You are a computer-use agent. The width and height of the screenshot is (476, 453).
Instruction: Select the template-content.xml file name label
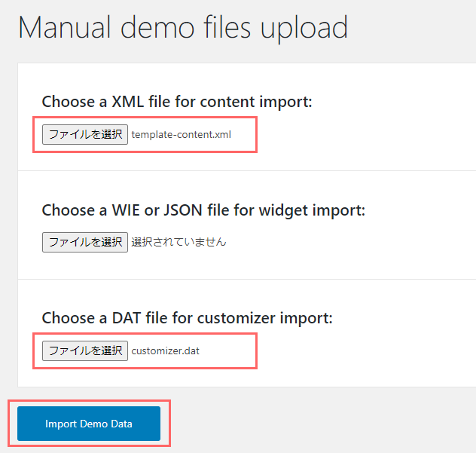click(x=182, y=134)
